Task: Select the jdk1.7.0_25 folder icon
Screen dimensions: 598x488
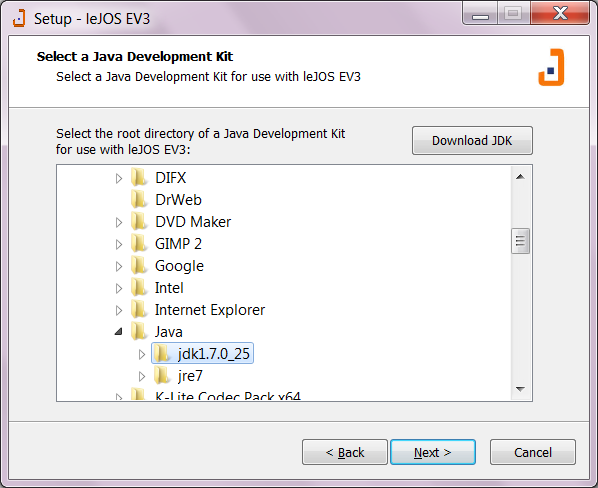Action: pos(162,353)
